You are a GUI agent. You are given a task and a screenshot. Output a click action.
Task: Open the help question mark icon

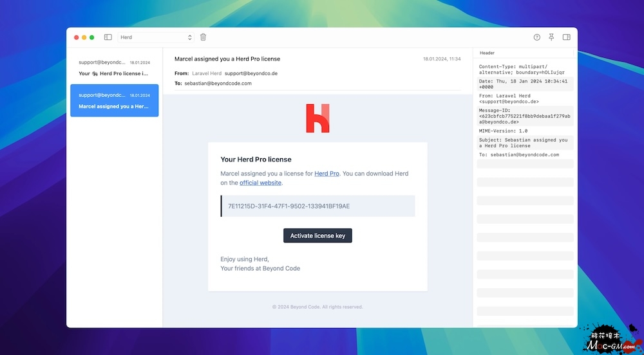537,37
